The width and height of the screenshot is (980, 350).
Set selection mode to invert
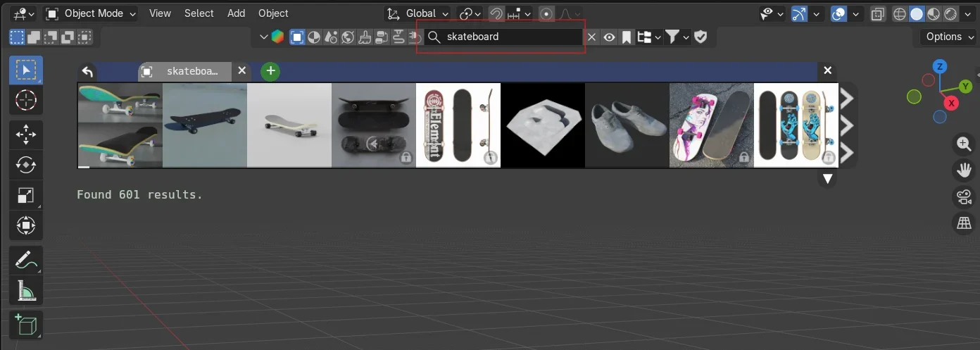68,37
